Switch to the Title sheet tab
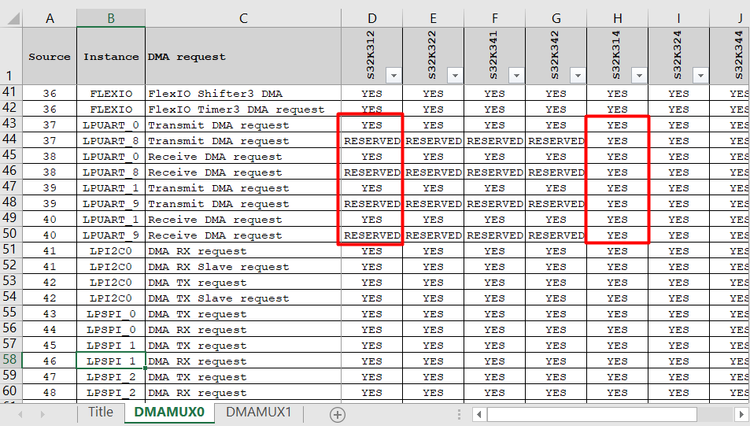750x426 pixels. pyautogui.click(x=100, y=412)
